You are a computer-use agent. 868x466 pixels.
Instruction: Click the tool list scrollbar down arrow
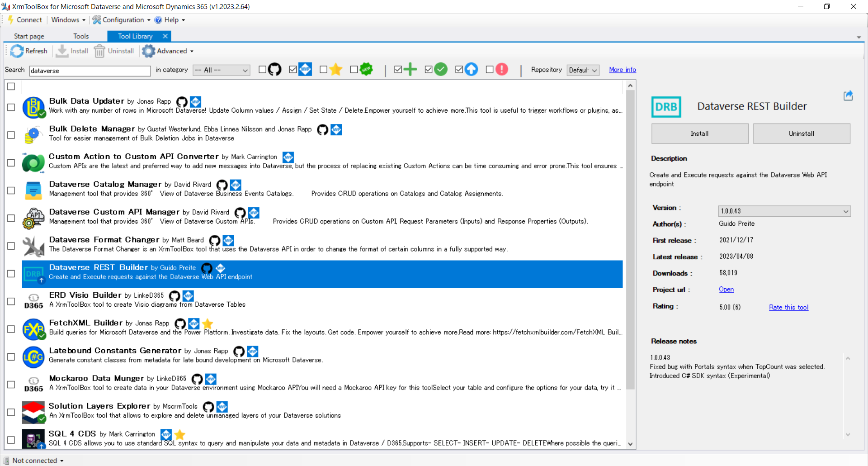click(630, 444)
